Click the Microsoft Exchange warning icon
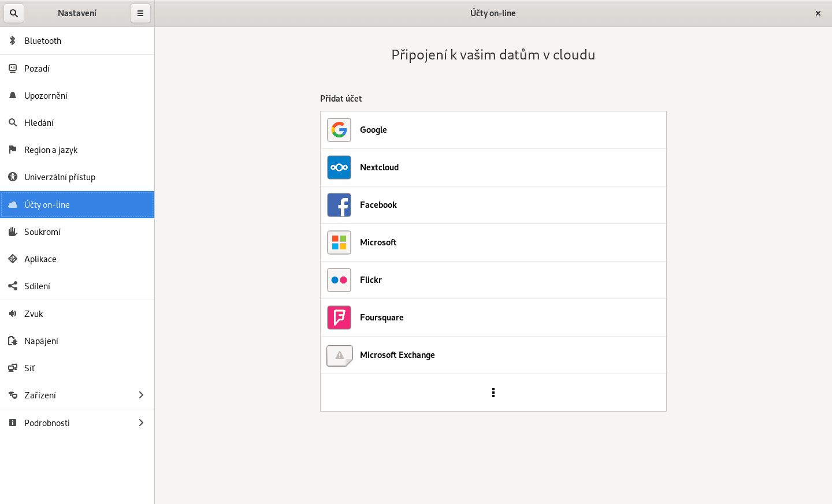The width and height of the screenshot is (832, 504). (x=340, y=356)
